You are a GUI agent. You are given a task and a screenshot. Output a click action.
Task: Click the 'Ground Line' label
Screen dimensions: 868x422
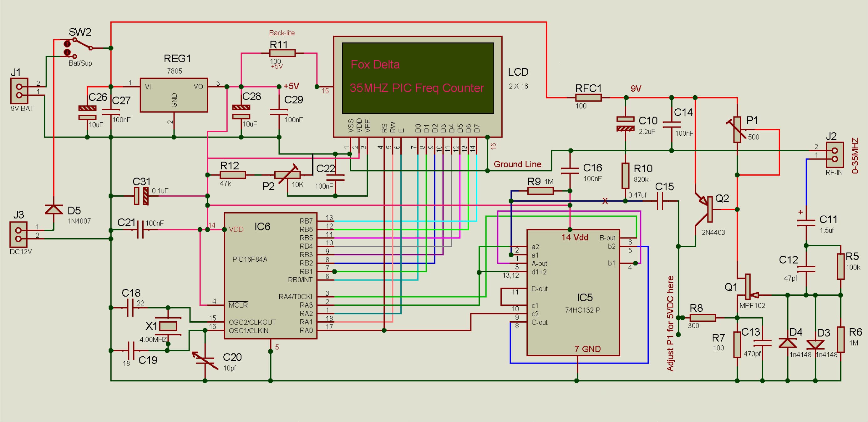pyautogui.click(x=518, y=164)
